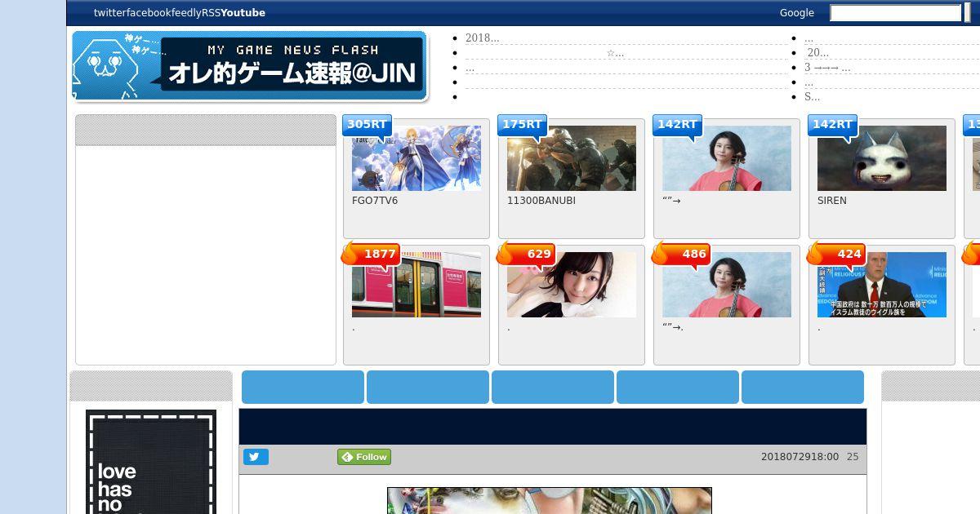Open the girl selfie thumbnail with 629

pyautogui.click(x=572, y=285)
